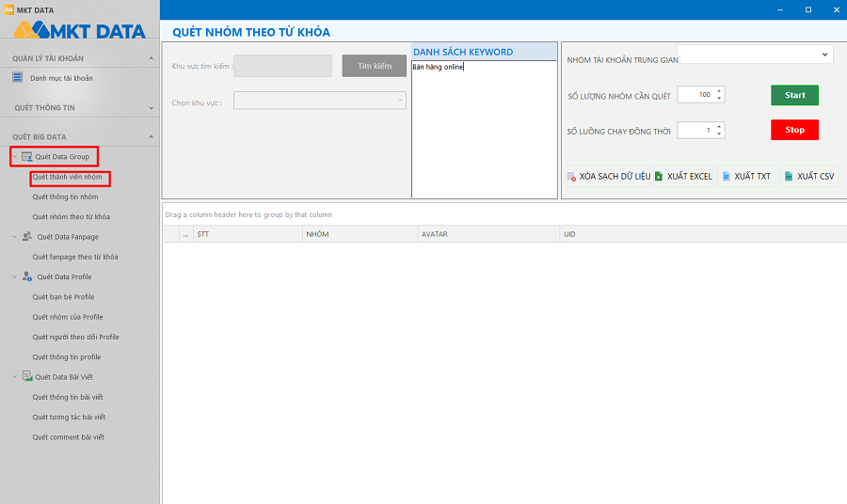Open Quét fanpage theo từ khóa

[x=75, y=257]
